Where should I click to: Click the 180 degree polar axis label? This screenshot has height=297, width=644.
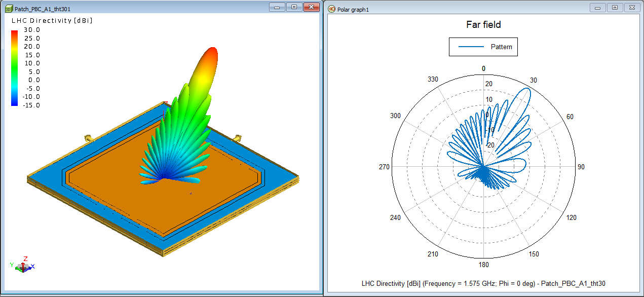pyautogui.click(x=483, y=265)
